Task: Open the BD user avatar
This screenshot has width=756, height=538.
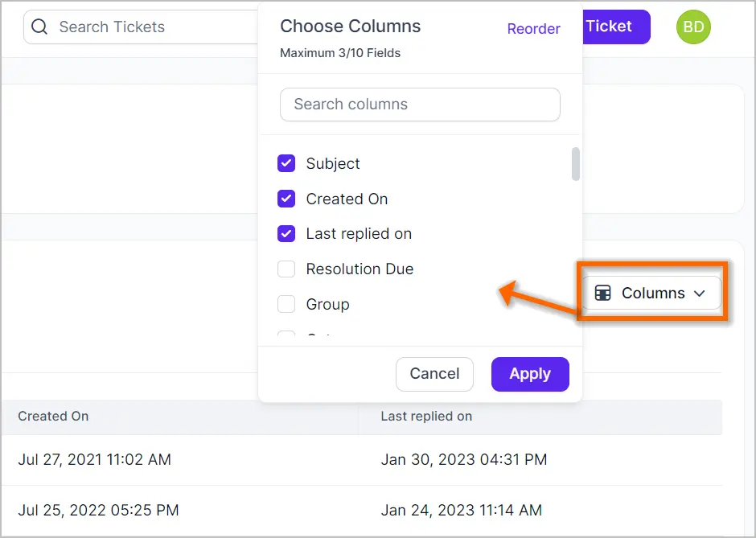Action: point(693,27)
